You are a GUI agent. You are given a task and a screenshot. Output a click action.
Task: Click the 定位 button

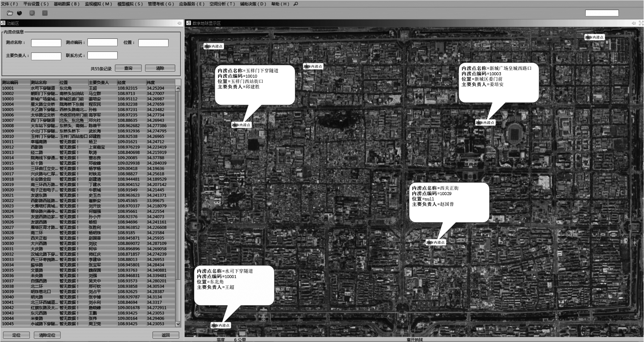(16, 335)
